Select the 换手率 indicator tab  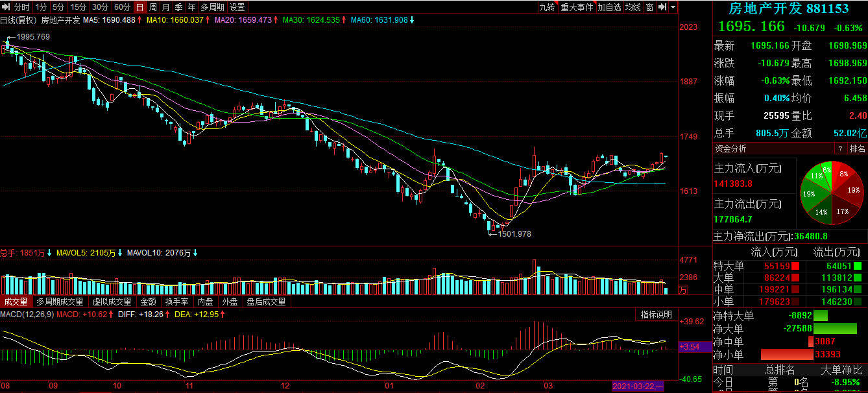pyautogui.click(x=176, y=302)
